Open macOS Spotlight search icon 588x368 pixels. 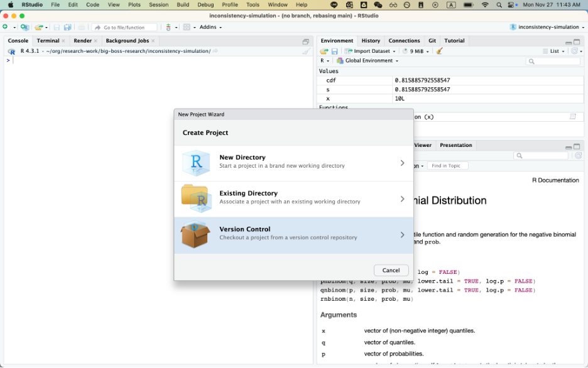[499, 5]
